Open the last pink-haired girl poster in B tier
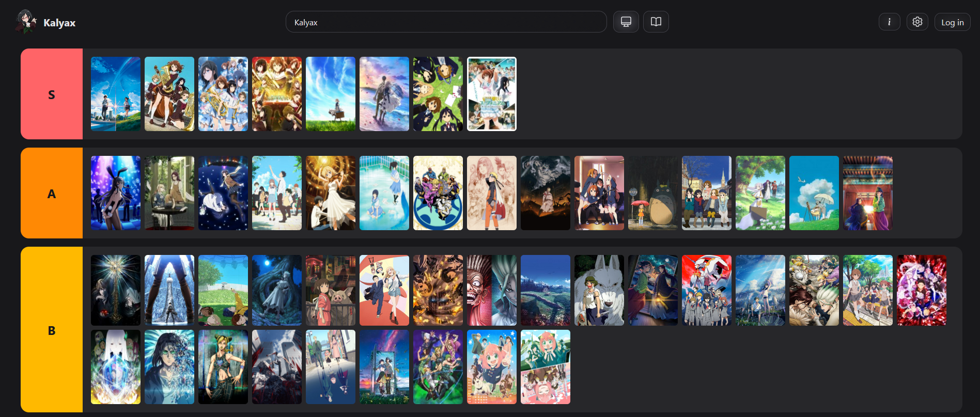The width and height of the screenshot is (980, 417). [x=545, y=367]
